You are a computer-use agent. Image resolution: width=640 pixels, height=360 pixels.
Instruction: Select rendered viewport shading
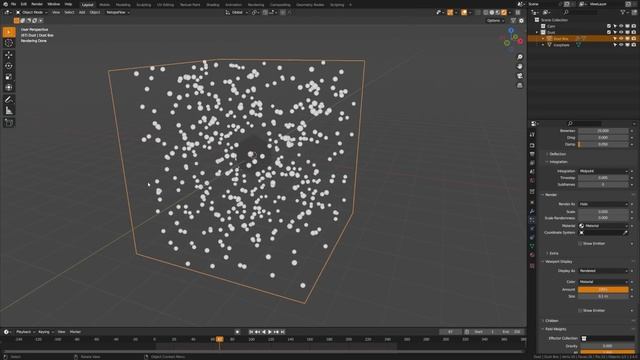[x=504, y=12]
